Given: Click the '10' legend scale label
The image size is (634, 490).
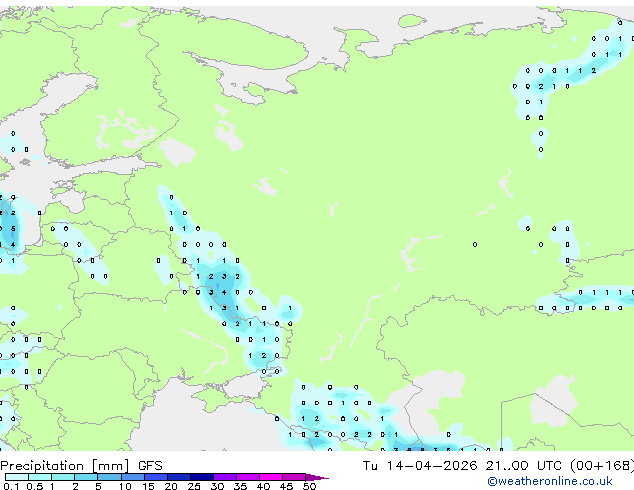Looking at the screenshot, I should tap(125, 486).
